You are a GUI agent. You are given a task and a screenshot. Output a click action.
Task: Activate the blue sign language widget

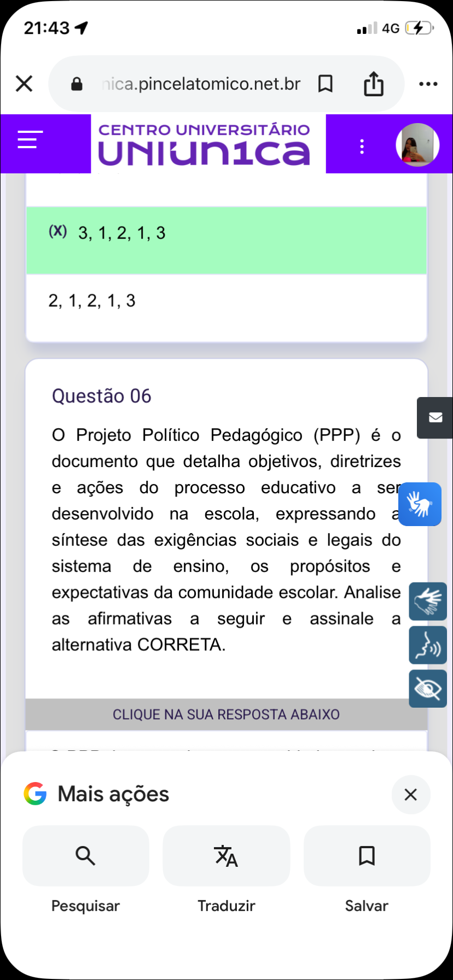(x=420, y=504)
